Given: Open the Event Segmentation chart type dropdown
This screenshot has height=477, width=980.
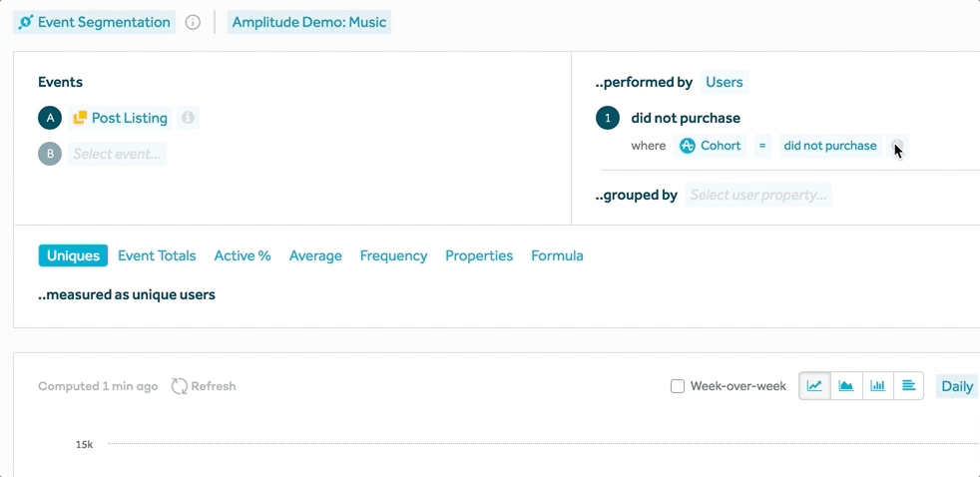Looking at the screenshot, I should pyautogui.click(x=95, y=22).
